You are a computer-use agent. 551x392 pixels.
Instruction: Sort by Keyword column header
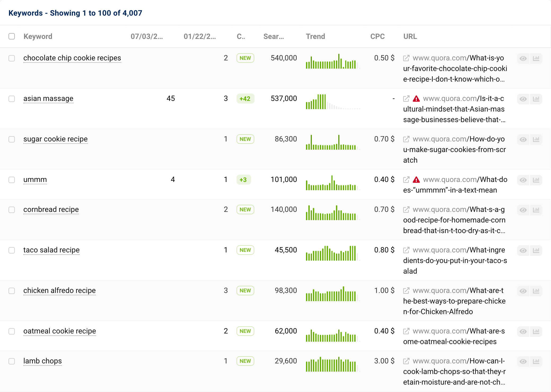(x=38, y=36)
